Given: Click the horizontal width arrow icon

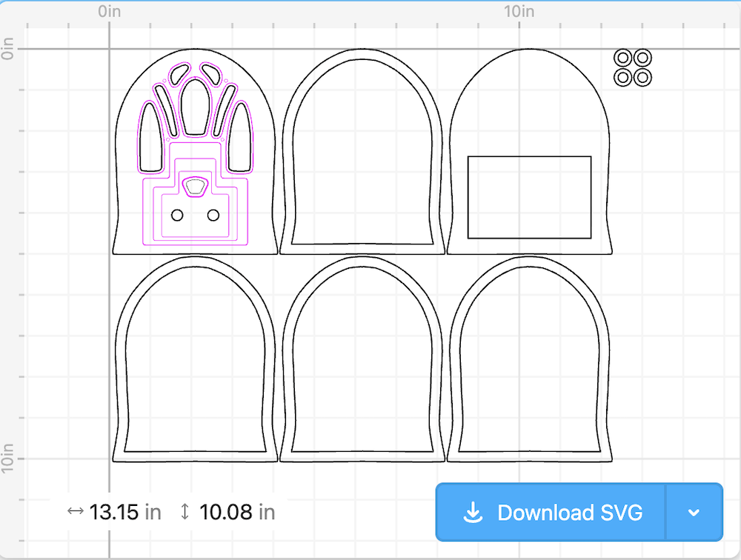Looking at the screenshot, I should 75,511.
